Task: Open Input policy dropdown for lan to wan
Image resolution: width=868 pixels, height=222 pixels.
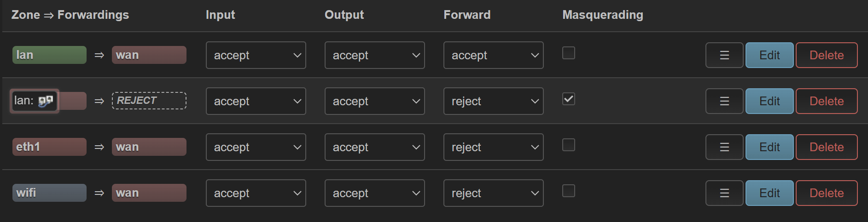Action: pyautogui.click(x=256, y=55)
